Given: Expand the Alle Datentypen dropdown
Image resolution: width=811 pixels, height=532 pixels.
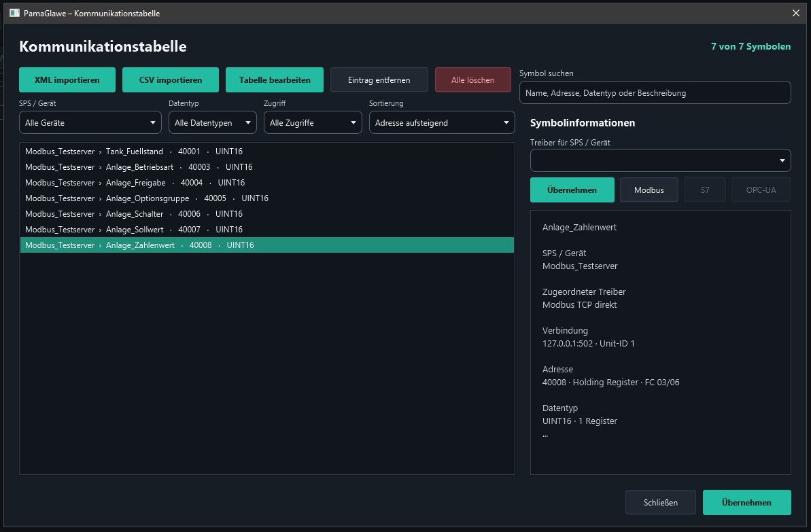Looking at the screenshot, I should [213, 123].
